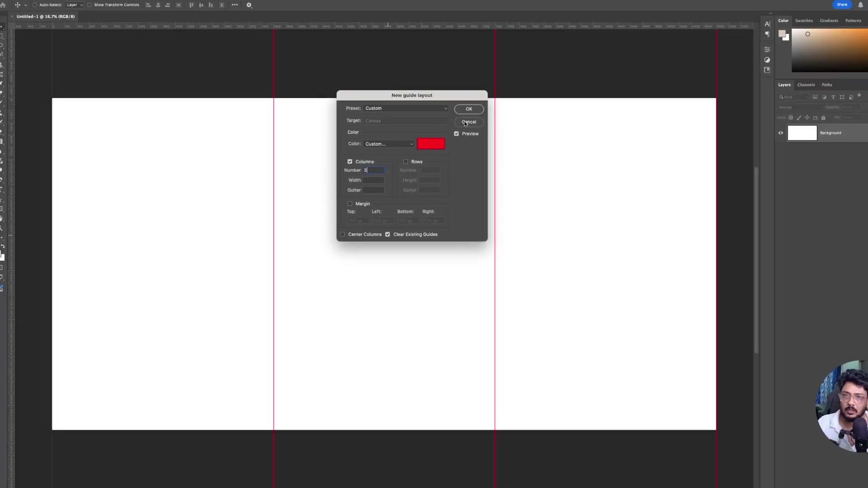Viewport: 868px width, 488px height.
Task: Filter for type layers in Layers panel
Action: (834, 97)
